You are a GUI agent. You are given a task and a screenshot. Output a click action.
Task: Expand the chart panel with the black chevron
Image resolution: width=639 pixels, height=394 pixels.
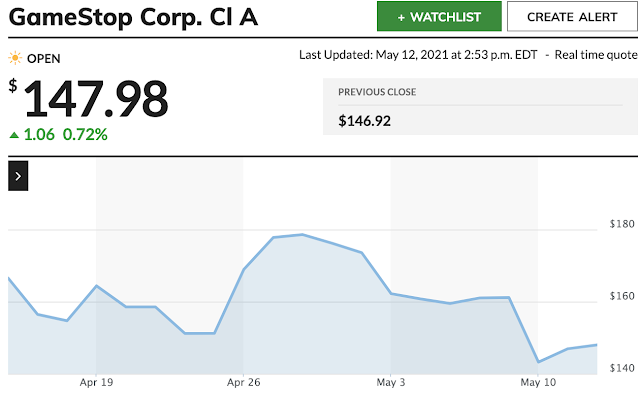pos(18,176)
